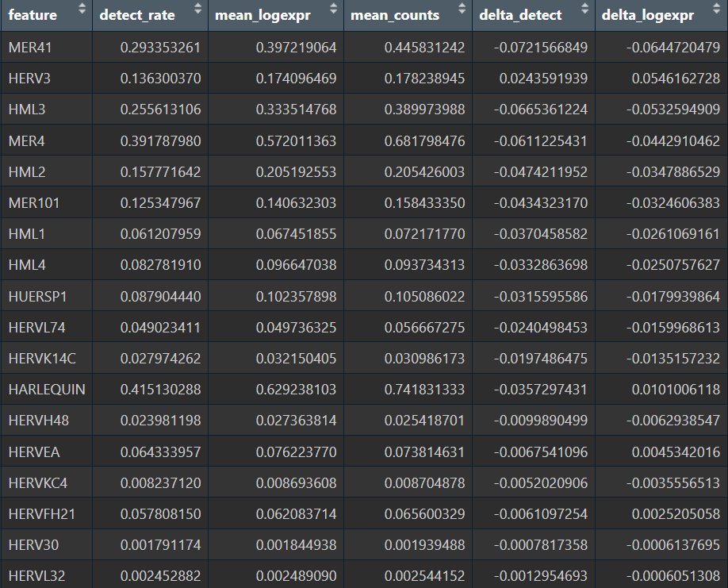
Task: Select the HERVFH21 delta_logexpr value 0.0025205058
Action: coord(676,514)
